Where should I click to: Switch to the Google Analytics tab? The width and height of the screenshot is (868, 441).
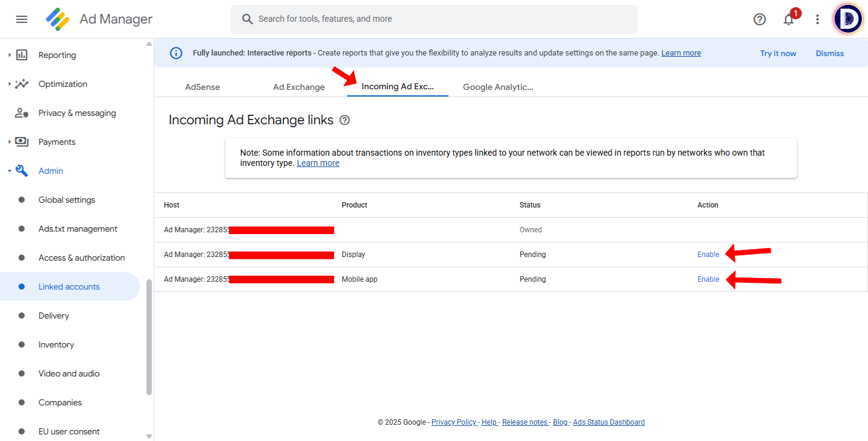pyautogui.click(x=498, y=87)
